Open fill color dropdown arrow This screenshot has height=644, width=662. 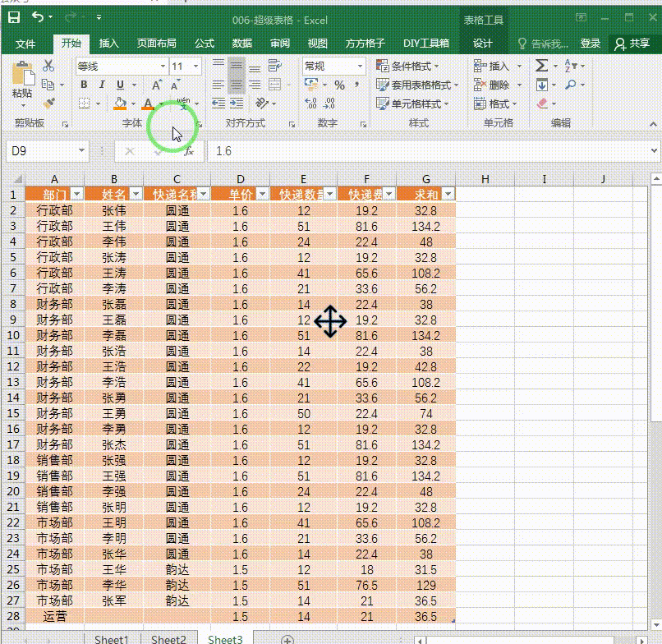(x=133, y=103)
